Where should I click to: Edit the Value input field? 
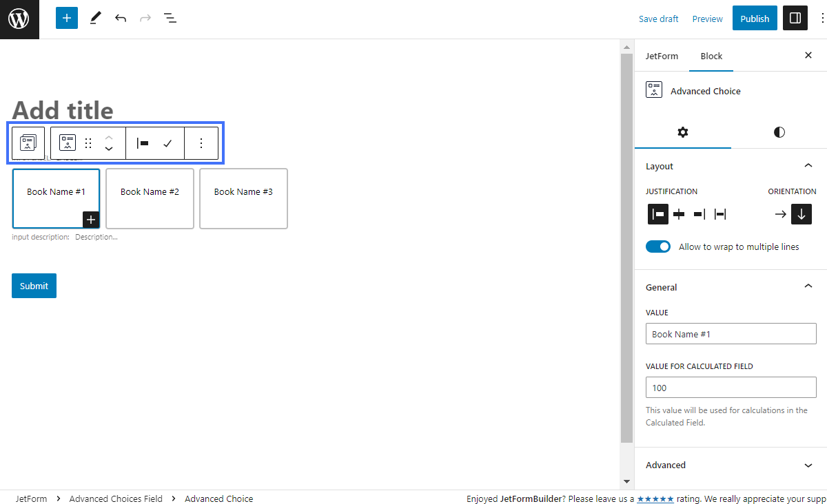click(x=731, y=334)
